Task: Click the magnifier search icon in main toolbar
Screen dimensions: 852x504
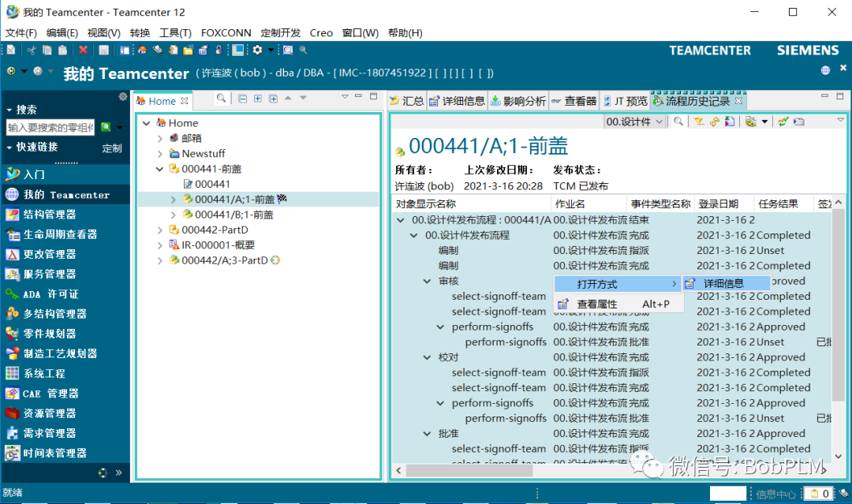Action: [x=303, y=50]
